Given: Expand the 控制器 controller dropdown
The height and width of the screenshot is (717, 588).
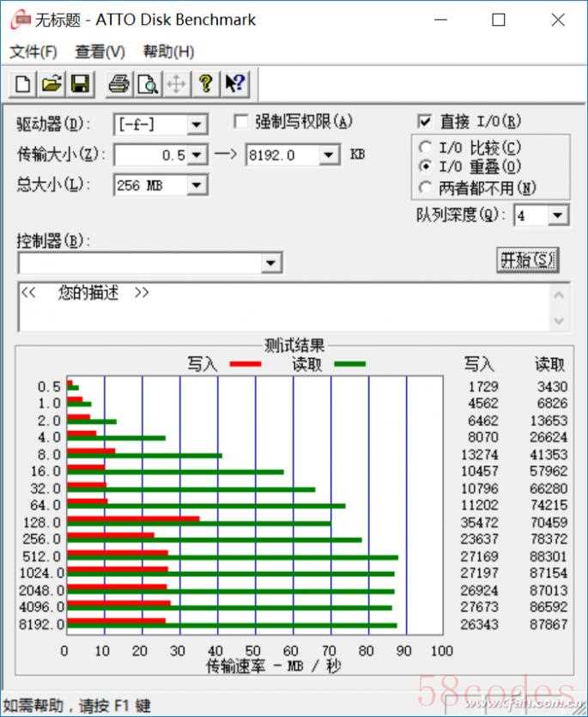Looking at the screenshot, I should [271, 263].
